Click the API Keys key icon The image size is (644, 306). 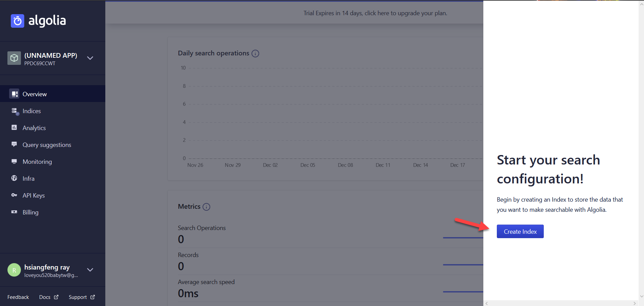[14, 195]
